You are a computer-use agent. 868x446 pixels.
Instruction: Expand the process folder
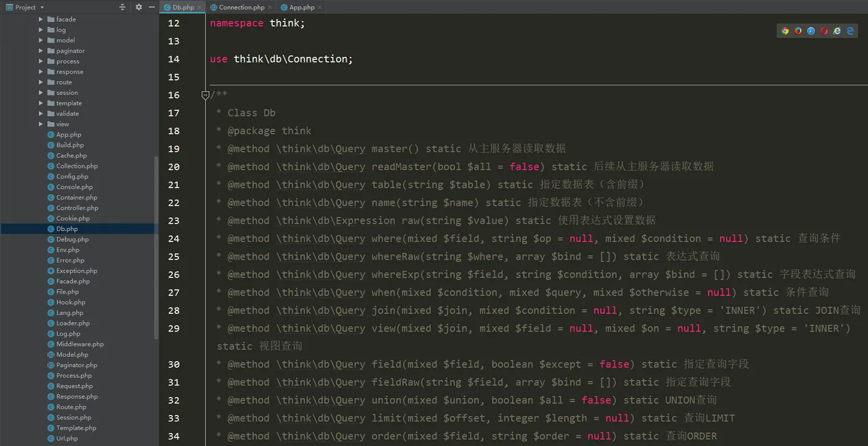point(41,61)
